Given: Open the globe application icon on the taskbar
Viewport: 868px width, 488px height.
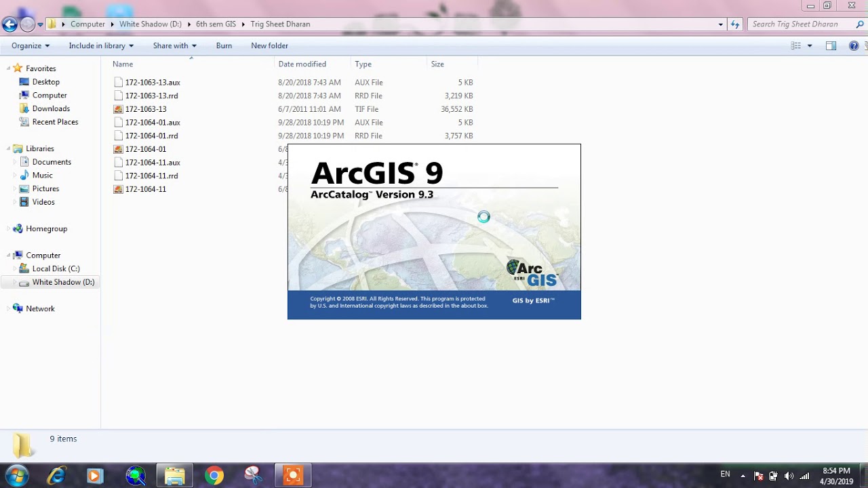Looking at the screenshot, I should [135, 476].
